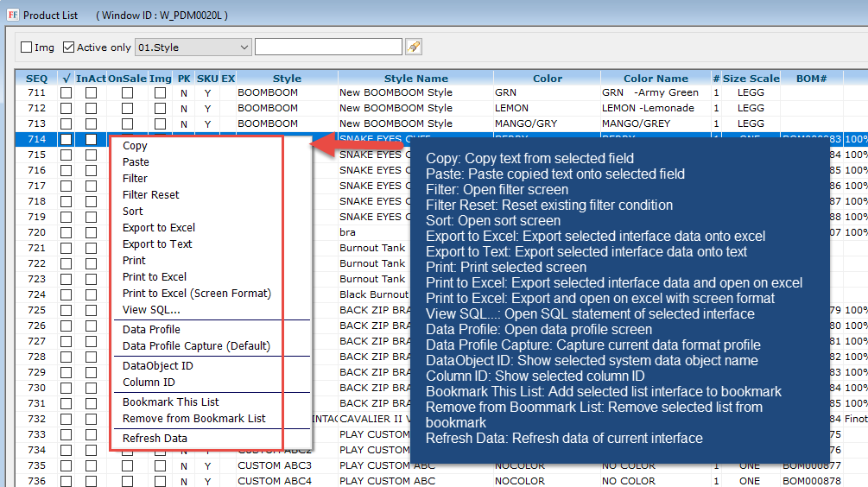
Task: Uncheck the Active only checkbox
Action: [x=69, y=47]
